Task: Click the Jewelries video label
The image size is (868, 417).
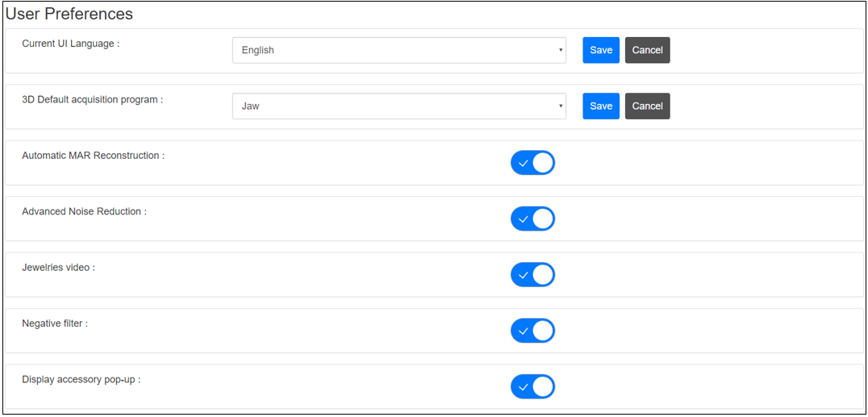Action: pyautogui.click(x=58, y=267)
